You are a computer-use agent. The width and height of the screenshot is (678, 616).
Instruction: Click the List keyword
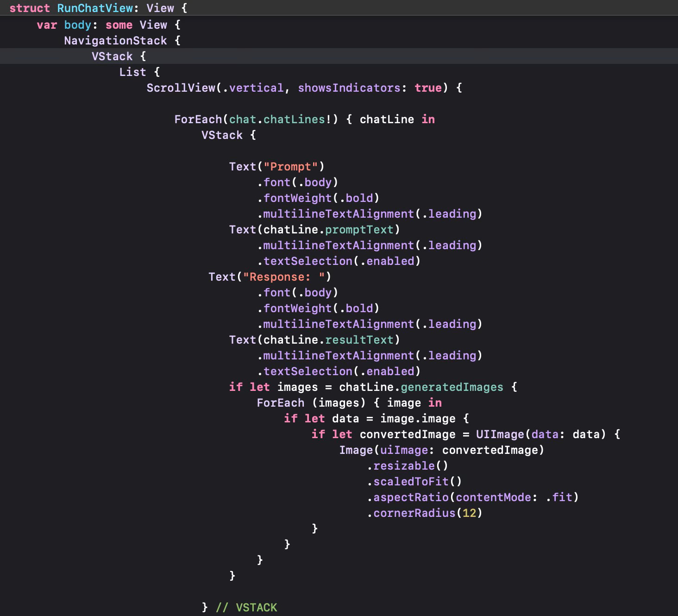132,72
